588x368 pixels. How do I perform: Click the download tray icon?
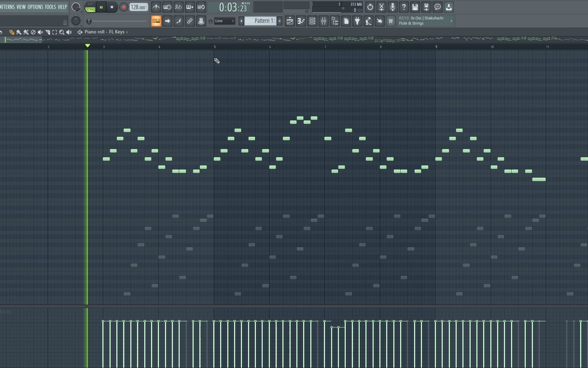(x=449, y=7)
